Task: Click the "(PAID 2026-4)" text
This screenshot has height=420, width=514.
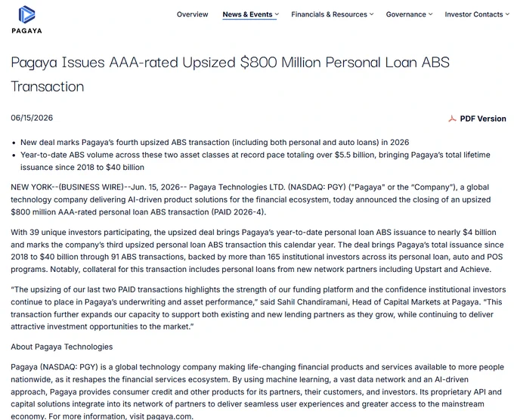Action: (237, 212)
